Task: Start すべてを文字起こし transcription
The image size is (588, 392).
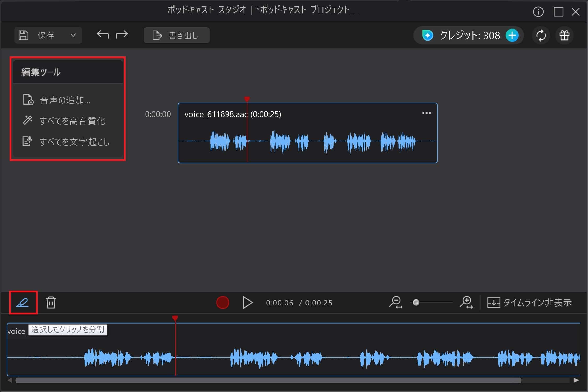Action: [x=75, y=142]
